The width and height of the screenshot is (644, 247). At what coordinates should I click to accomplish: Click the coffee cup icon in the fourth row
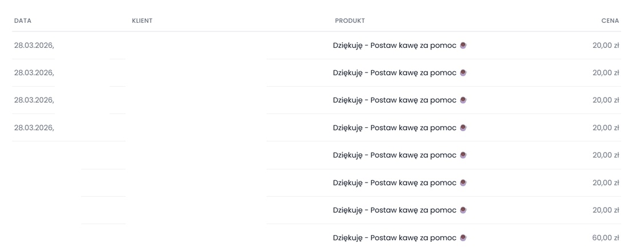[x=463, y=128]
